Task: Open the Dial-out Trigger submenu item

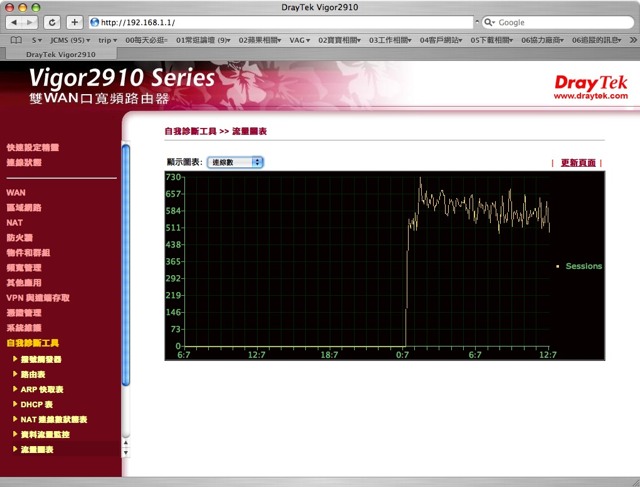Action: (41, 359)
